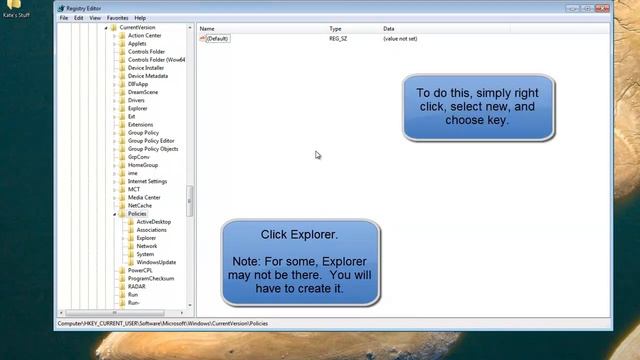Open the View menu

[x=95, y=18]
